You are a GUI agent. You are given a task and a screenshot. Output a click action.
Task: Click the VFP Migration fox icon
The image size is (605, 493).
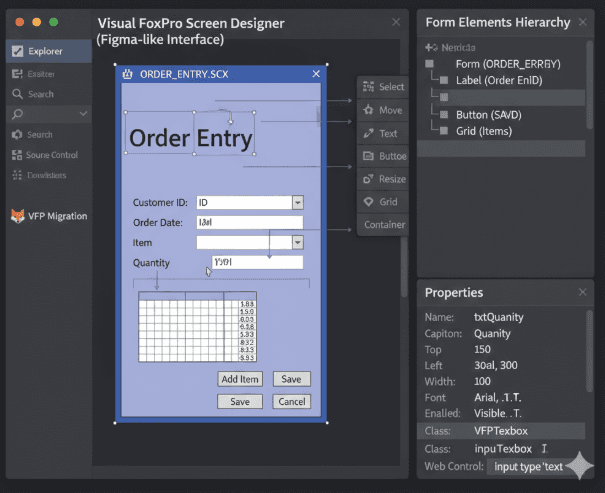point(18,216)
